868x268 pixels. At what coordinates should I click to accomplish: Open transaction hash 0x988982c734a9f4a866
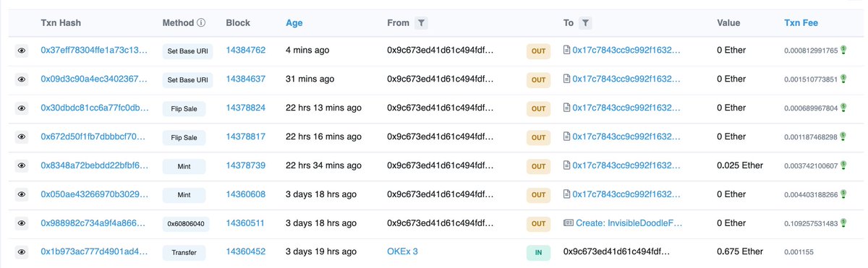[94, 223]
